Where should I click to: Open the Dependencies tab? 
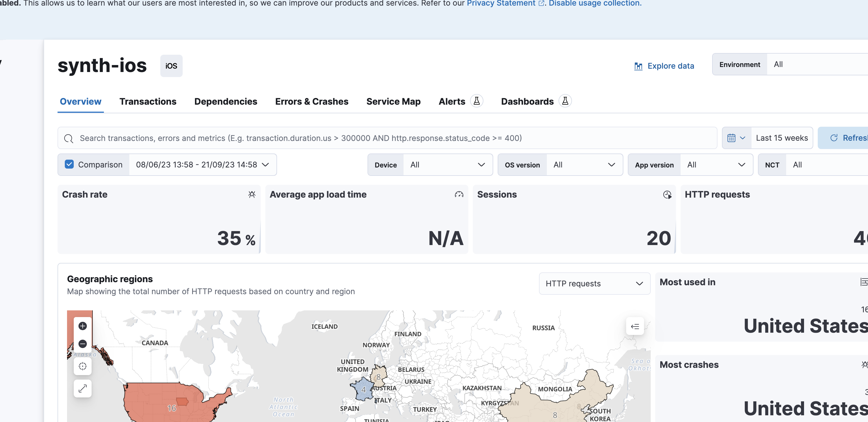[226, 101]
